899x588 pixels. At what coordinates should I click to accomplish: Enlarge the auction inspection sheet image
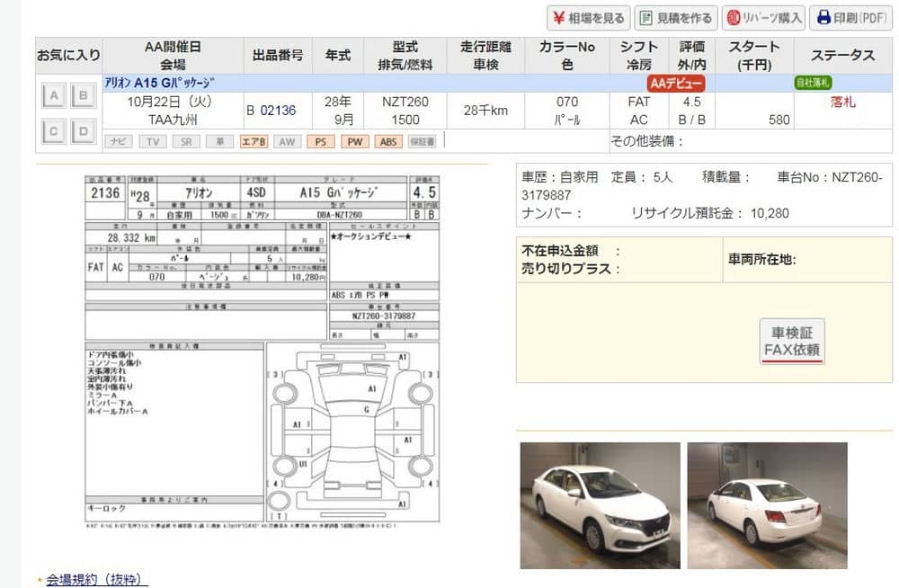tap(263, 346)
